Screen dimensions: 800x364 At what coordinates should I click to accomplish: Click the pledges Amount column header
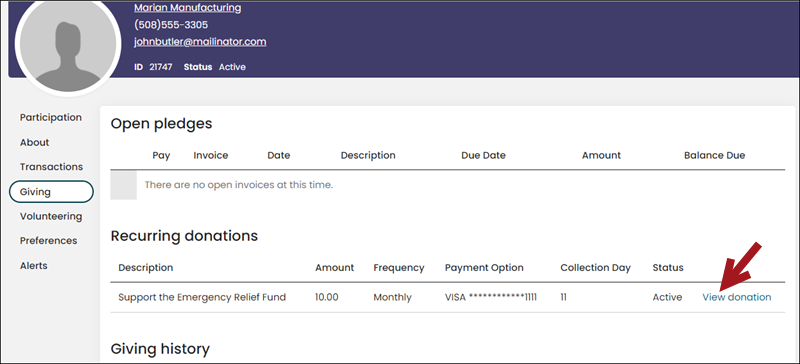601,155
